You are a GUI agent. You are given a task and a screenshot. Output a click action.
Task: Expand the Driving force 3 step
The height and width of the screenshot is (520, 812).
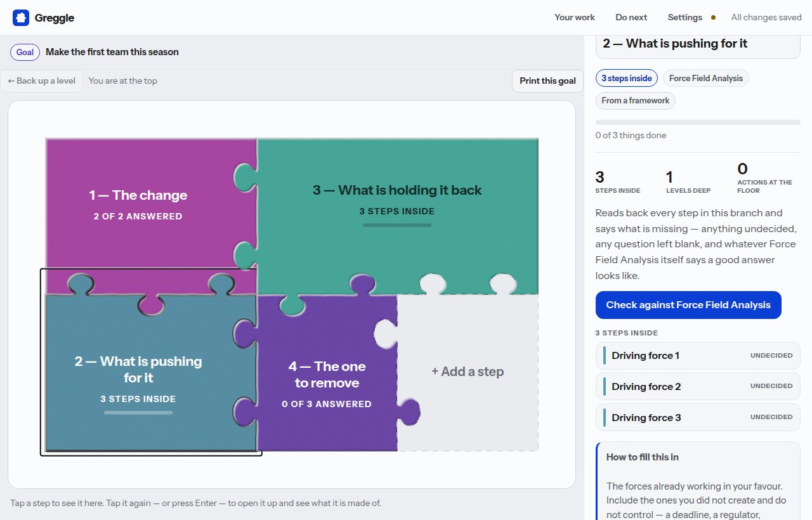[x=698, y=417]
